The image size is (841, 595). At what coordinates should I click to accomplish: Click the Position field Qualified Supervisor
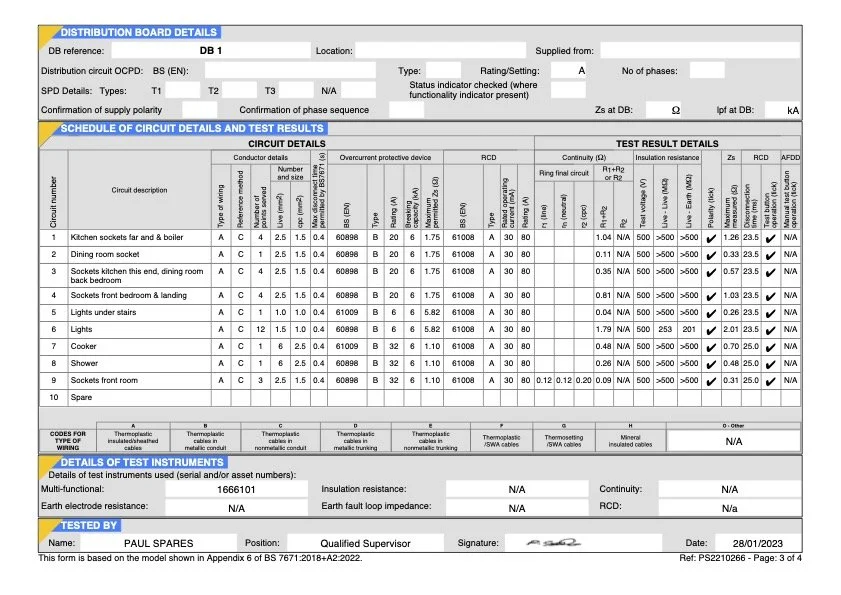coord(365,543)
